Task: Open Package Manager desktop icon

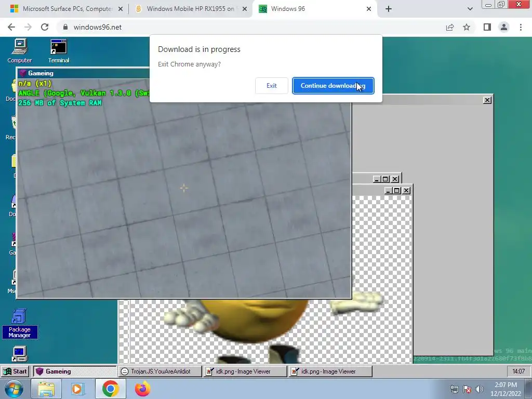Action: click(19, 323)
